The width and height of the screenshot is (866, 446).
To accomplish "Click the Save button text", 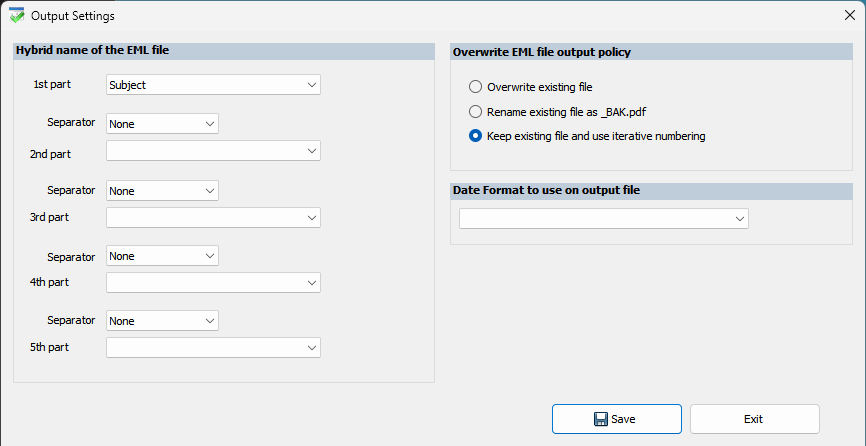I will click(623, 419).
